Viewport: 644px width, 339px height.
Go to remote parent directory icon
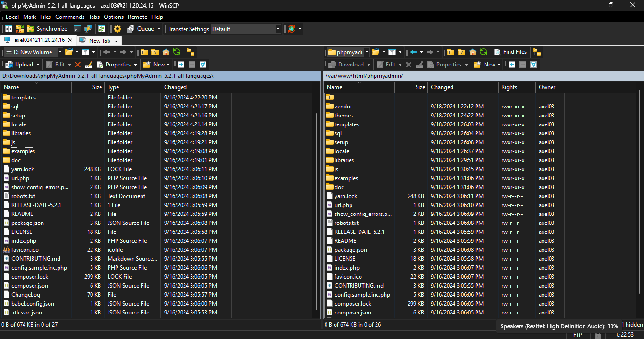[451, 52]
